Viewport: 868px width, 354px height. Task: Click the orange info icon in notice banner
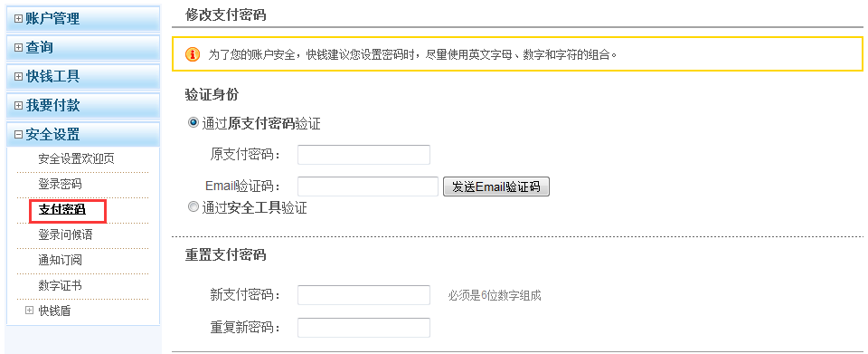pyautogui.click(x=192, y=54)
